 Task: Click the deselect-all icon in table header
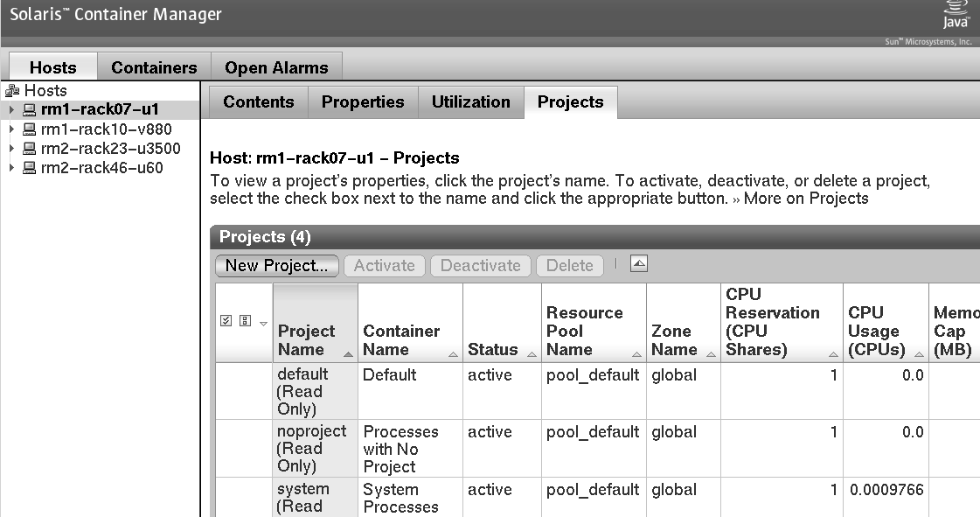(245, 321)
